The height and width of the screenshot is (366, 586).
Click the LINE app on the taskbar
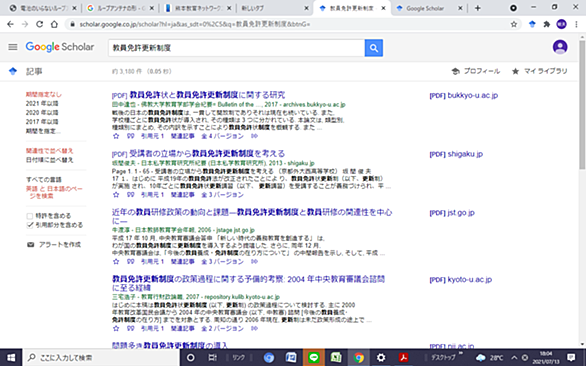(314, 358)
